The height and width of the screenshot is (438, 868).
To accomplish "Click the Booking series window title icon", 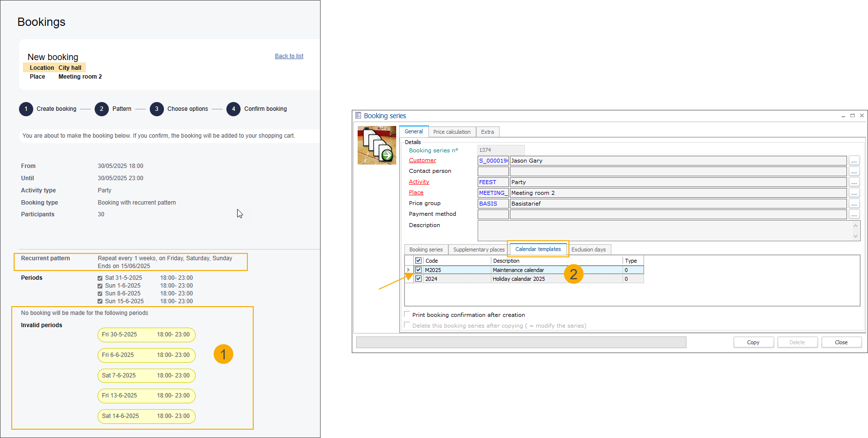I will click(358, 116).
